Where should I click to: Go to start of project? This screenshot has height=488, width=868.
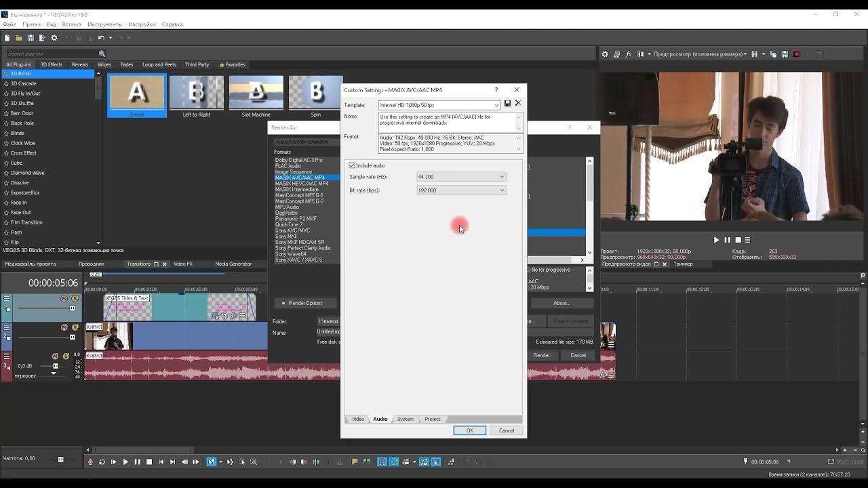(161, 462)
